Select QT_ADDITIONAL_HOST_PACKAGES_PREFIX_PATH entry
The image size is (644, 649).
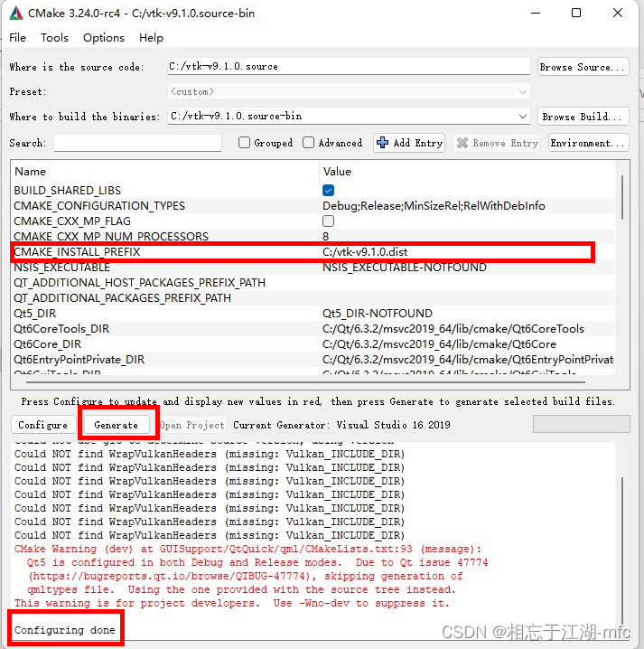pos(139,282)
